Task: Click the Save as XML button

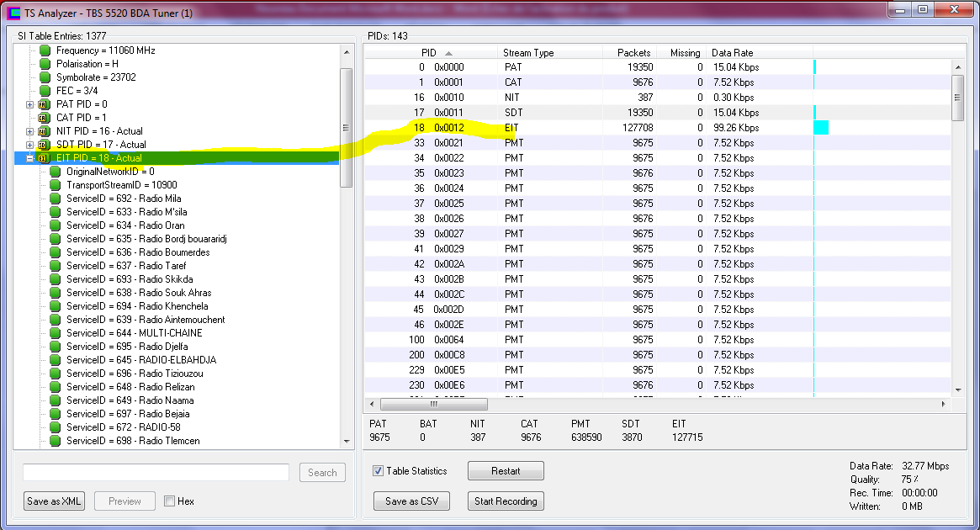Action: pyautogui.click(x=55, y=501)
